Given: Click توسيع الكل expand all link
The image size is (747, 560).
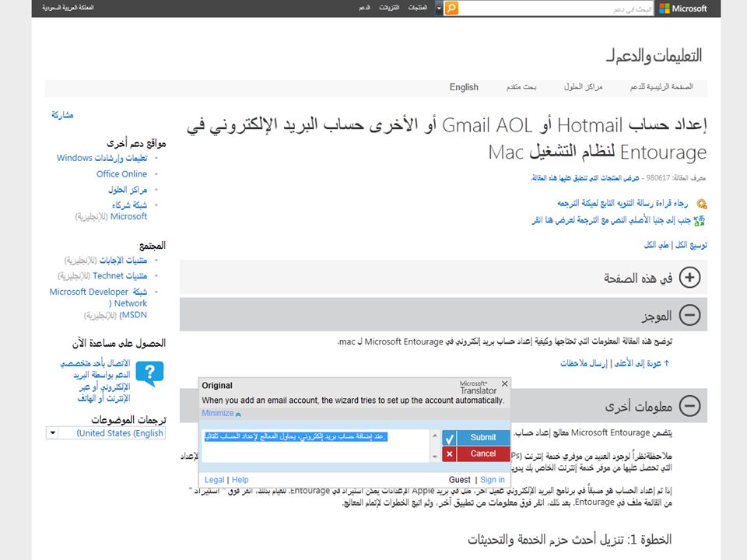Looking at the screenshot, I should [x=691, y=245].
